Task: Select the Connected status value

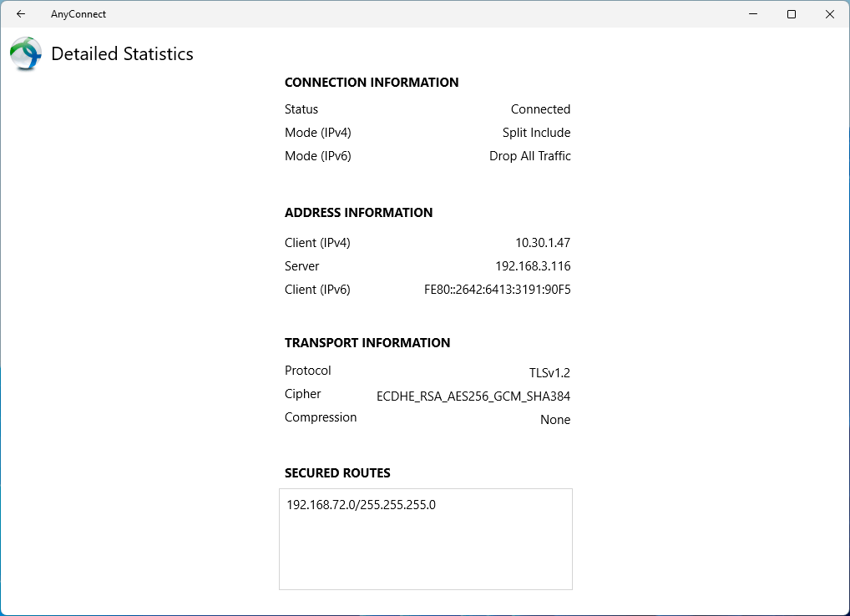Action: click(540, 109)
